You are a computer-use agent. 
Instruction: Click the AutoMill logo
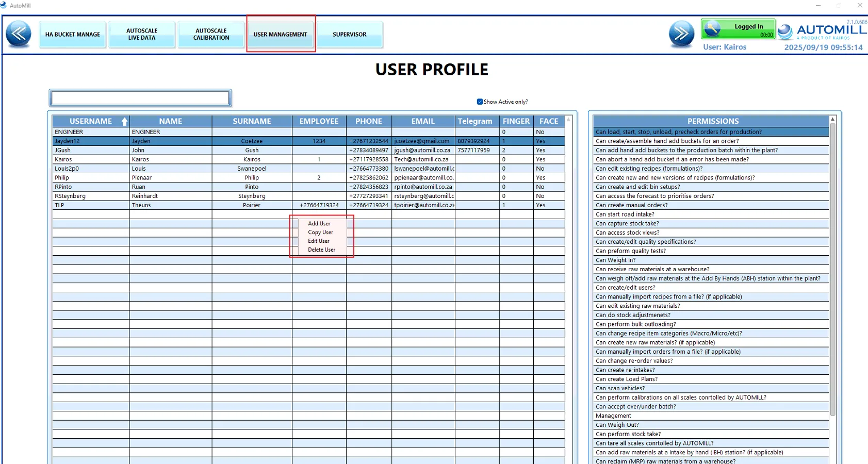pyautogui.click(x=822, y=31)
